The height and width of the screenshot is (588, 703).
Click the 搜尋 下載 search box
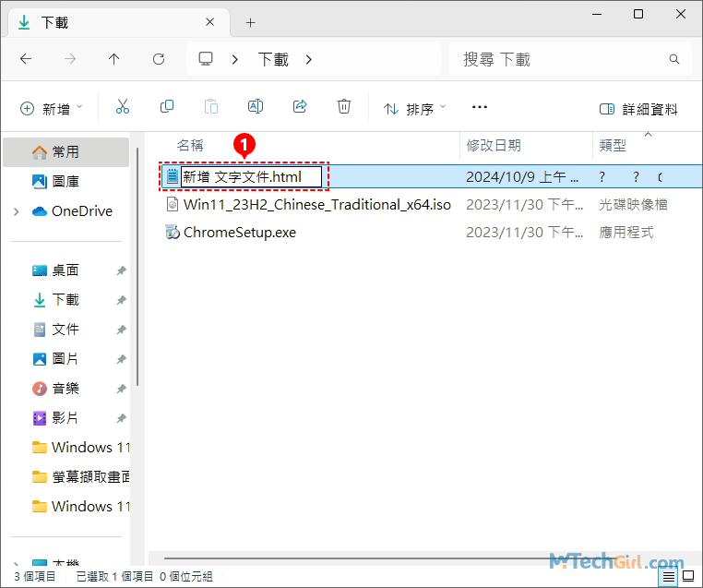(x=563, y=59)
